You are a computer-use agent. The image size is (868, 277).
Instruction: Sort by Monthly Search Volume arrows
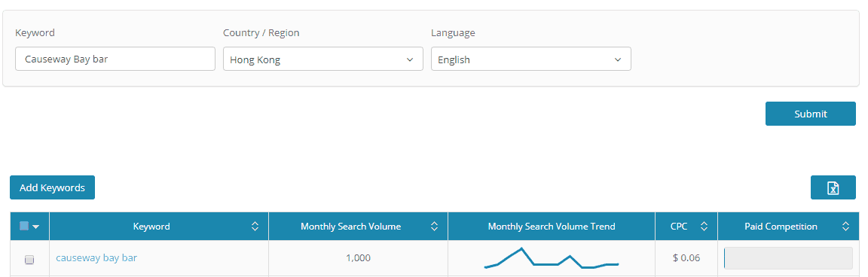[435, 226]
